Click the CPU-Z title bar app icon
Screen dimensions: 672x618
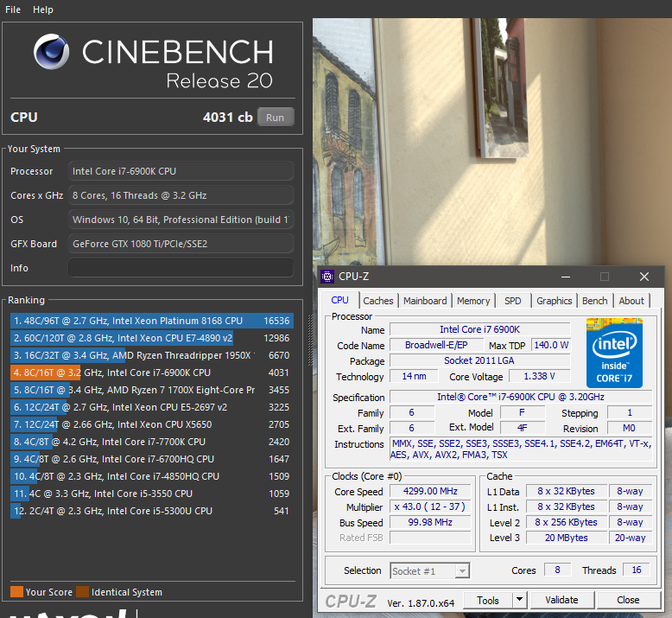327,277
